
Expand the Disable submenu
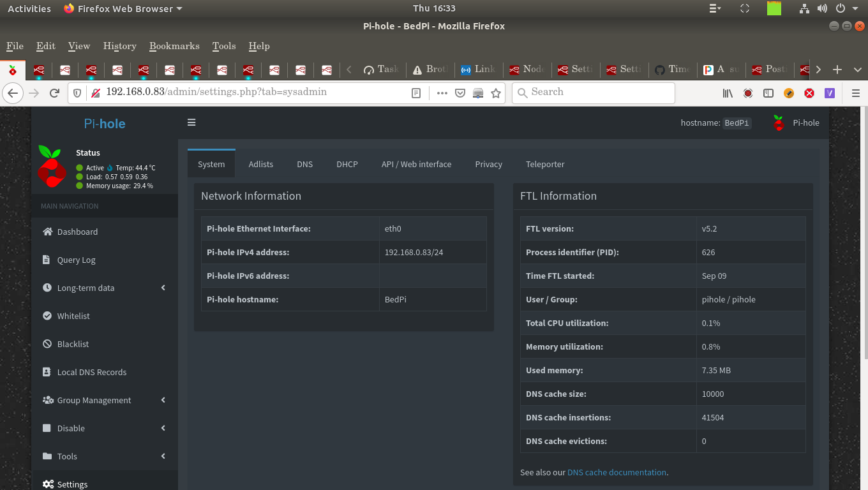(163, 428)
